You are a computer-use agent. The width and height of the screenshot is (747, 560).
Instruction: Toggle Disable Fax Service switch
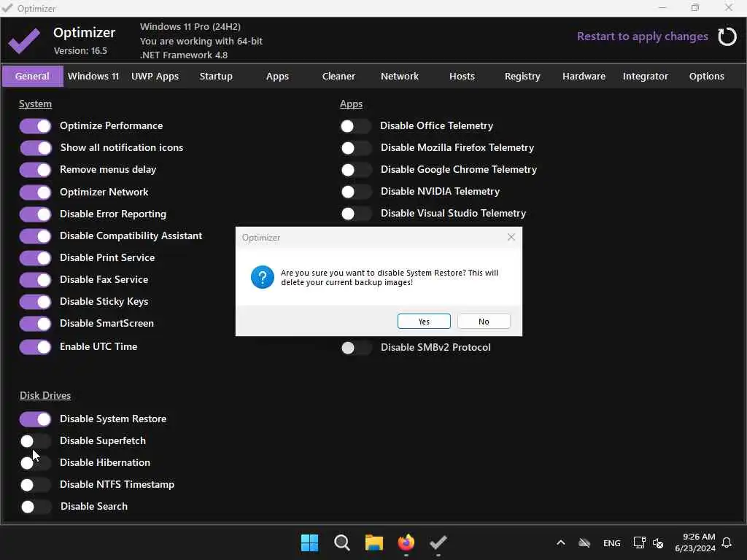[x=35, y=280]
